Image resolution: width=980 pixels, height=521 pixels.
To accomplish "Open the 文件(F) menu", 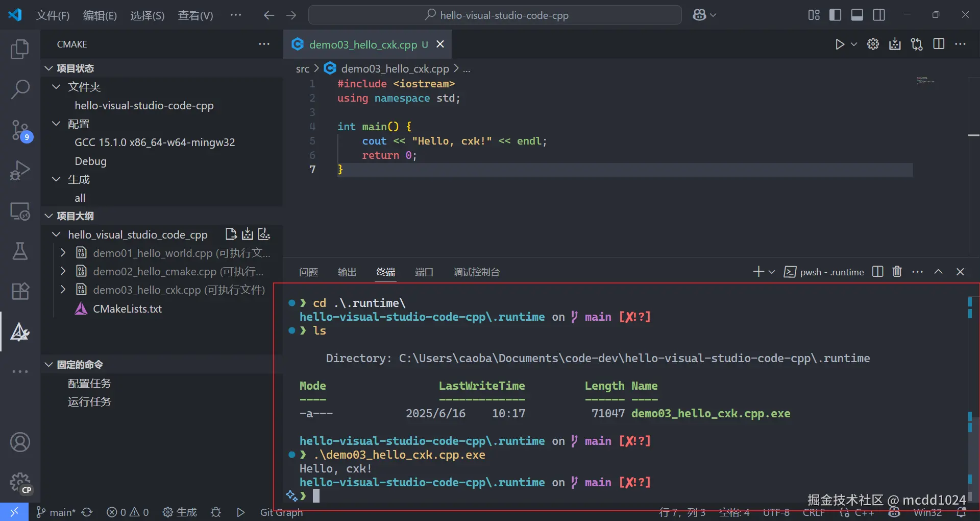I will [53, 15].
